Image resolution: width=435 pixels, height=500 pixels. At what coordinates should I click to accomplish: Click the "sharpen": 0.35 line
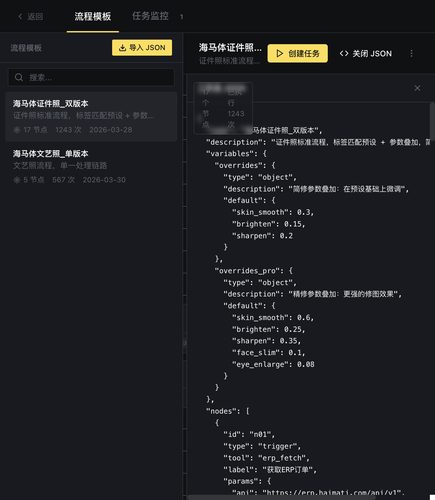[266, 341]
